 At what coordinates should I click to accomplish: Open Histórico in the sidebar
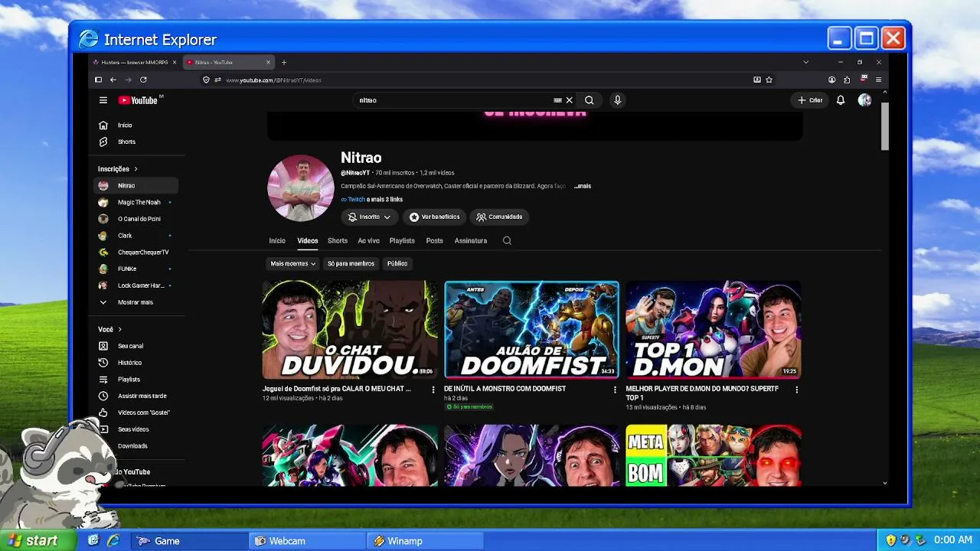click(x=136, y=363)
